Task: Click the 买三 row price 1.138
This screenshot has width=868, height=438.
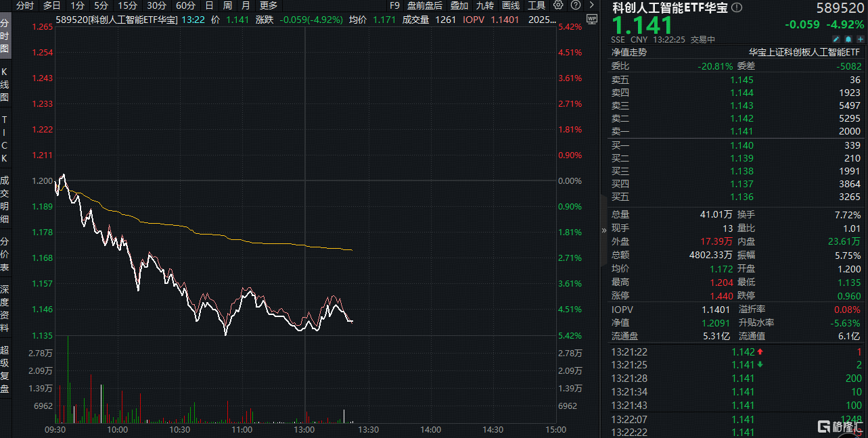Action: click(x=741, y=171)
